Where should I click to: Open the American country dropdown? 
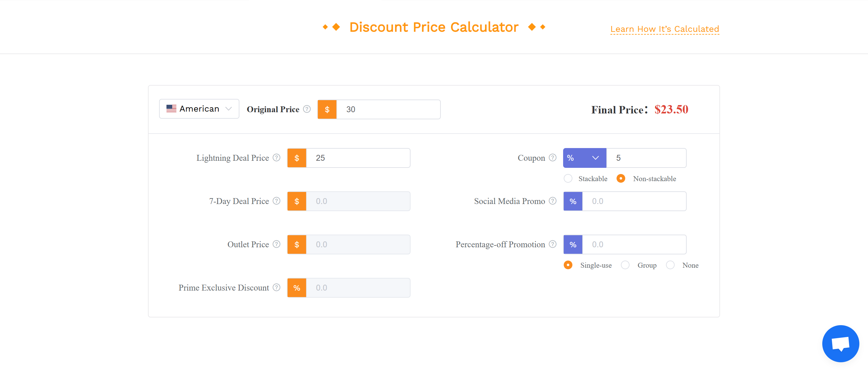[x=199, y=109]
